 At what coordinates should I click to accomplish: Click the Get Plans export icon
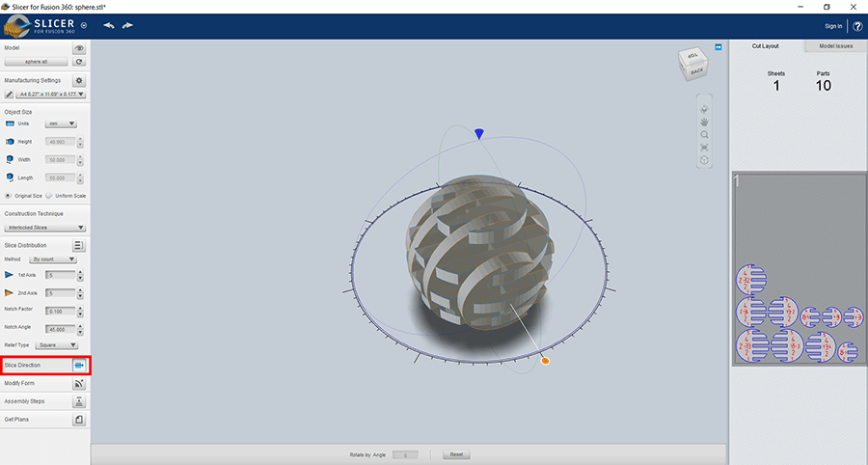[x=79, y=420]
